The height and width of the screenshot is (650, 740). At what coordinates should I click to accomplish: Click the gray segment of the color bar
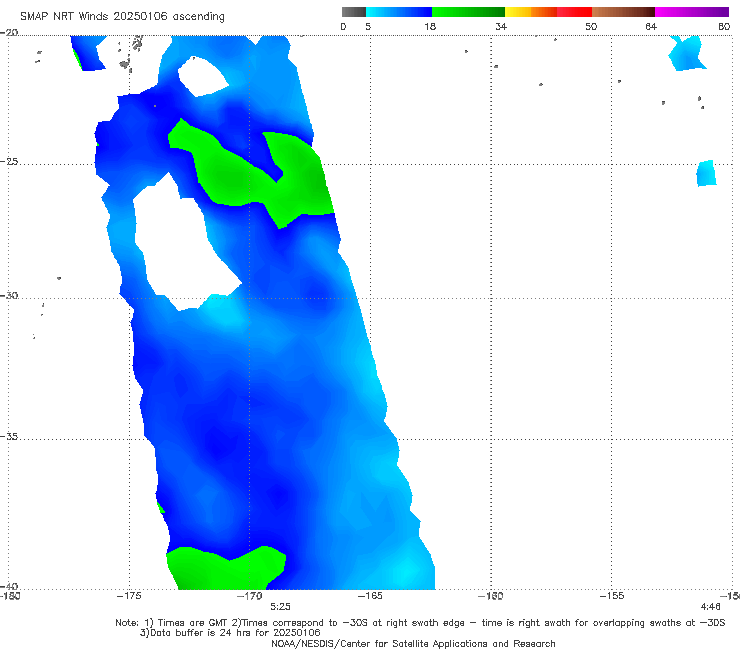354,12
